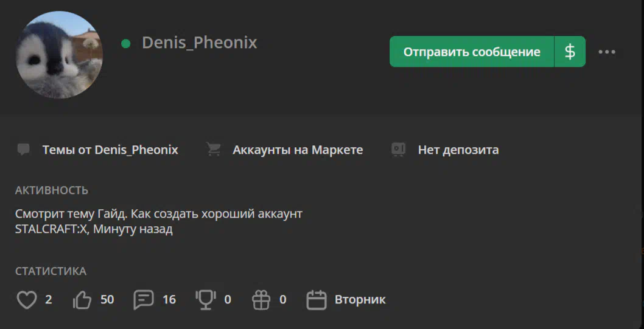Image resolution: width=644 pixels, height=329 pixels.
Task: Click the Нет депозита label
Action: 458,150
